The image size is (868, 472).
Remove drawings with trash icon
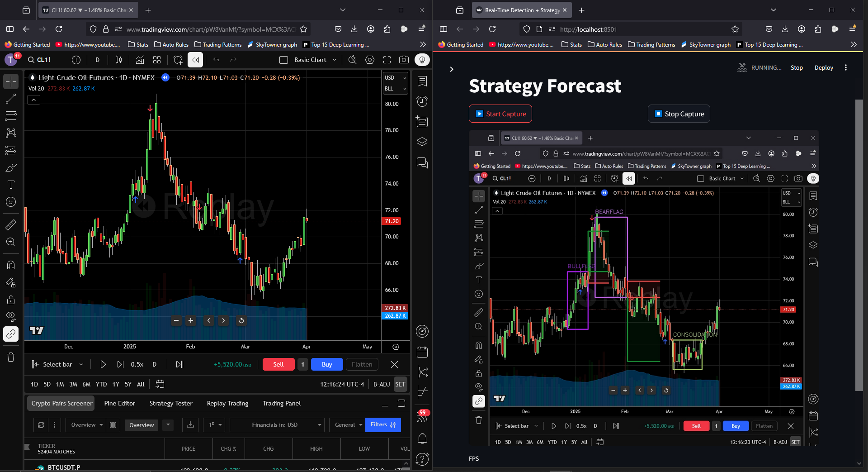tap(11, 357)
